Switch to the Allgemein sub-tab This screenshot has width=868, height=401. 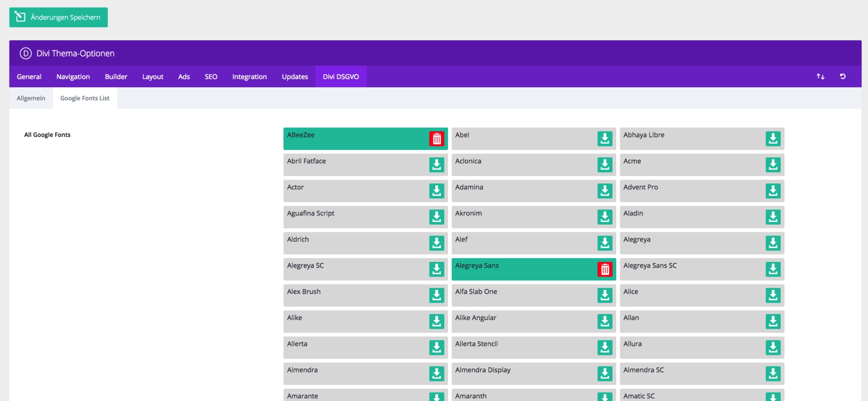coord(31,98)
